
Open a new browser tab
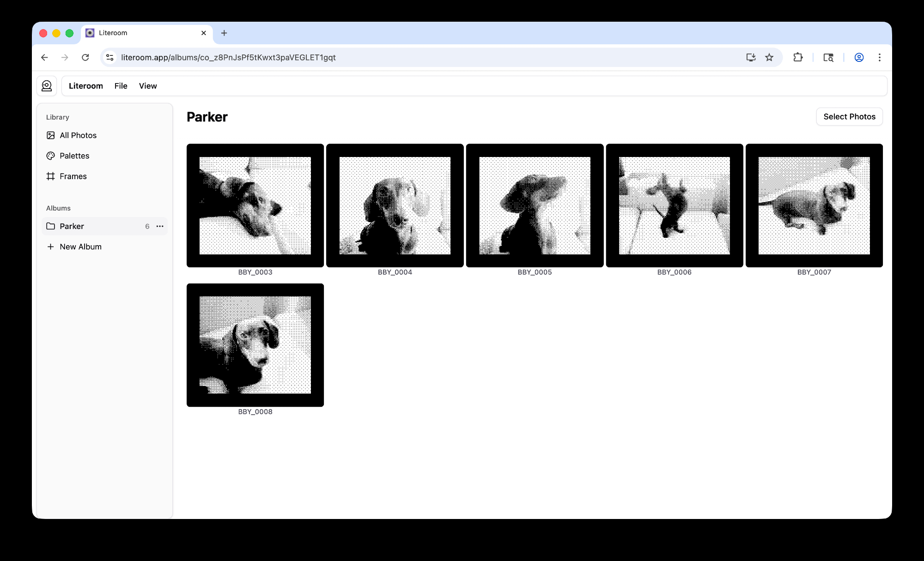(224, 33)
